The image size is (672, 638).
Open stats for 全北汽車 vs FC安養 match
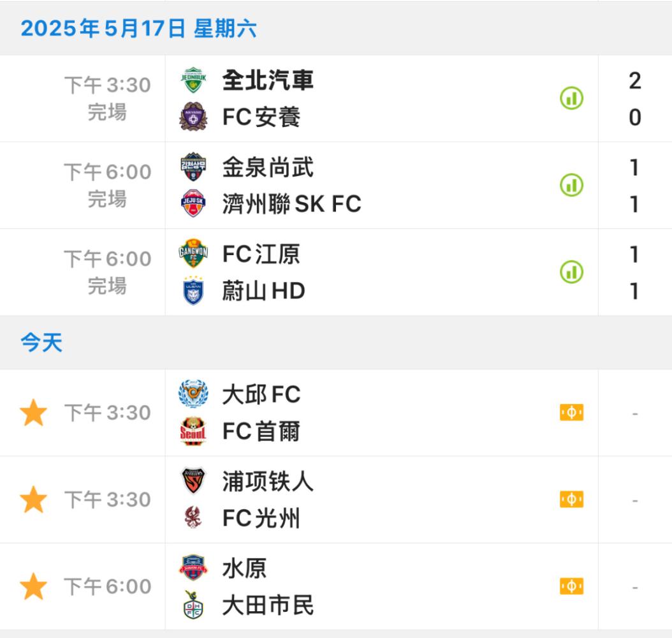click(x=571, y=98)
